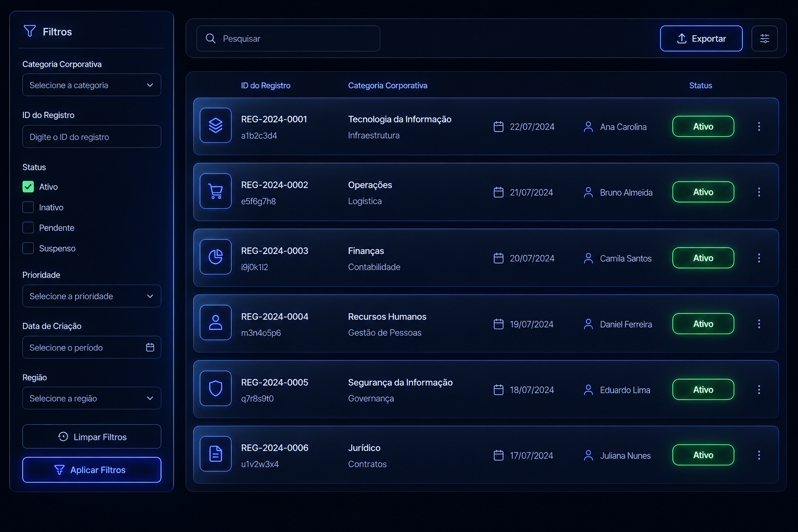Click the name Daniel Ferreira
Viewport: 798px width, 532px height.
click(626, 324)
